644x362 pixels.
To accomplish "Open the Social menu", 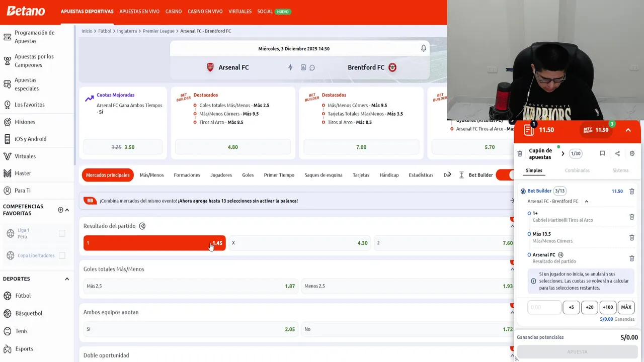I will (x=274, y=11).
